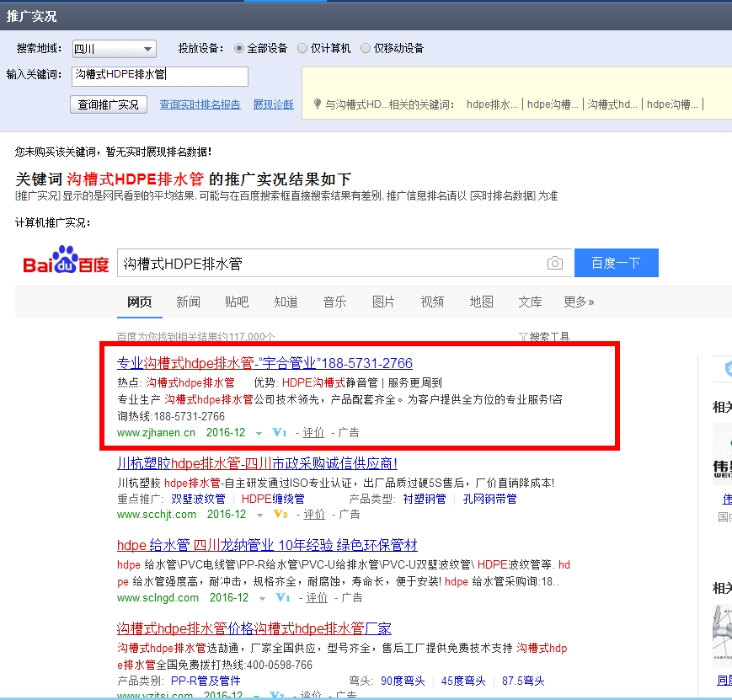Click the Baidu logo
The width and height of the screenshot is (732, 700).
[66, 262]
